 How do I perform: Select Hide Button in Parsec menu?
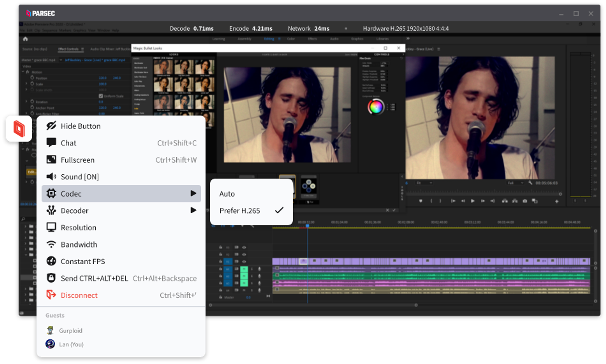(121, 126)
